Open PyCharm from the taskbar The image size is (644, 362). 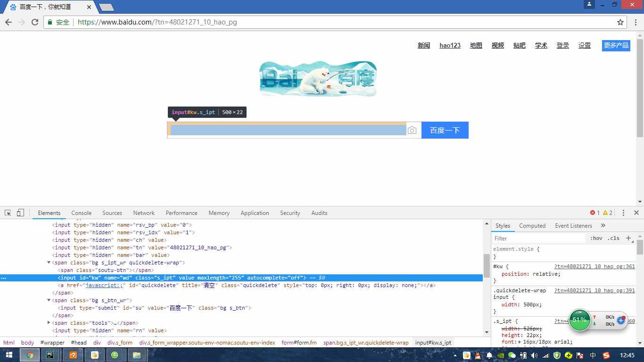(50, 355)
